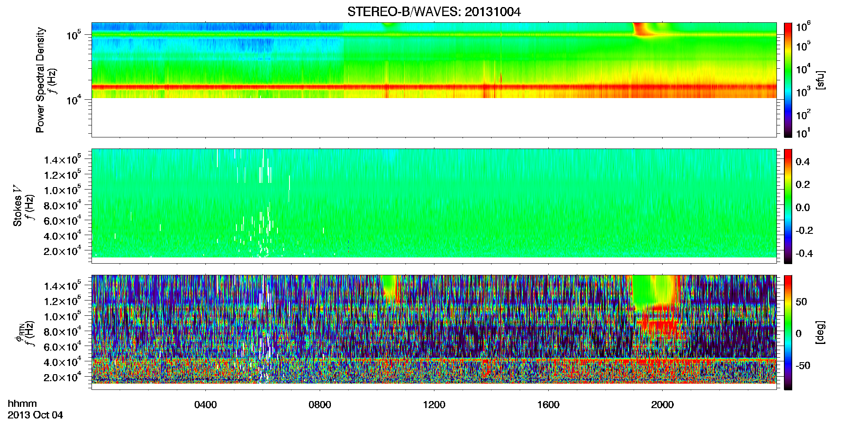
Task: Click the 1200 time tick label
Action: click(434, 405)
